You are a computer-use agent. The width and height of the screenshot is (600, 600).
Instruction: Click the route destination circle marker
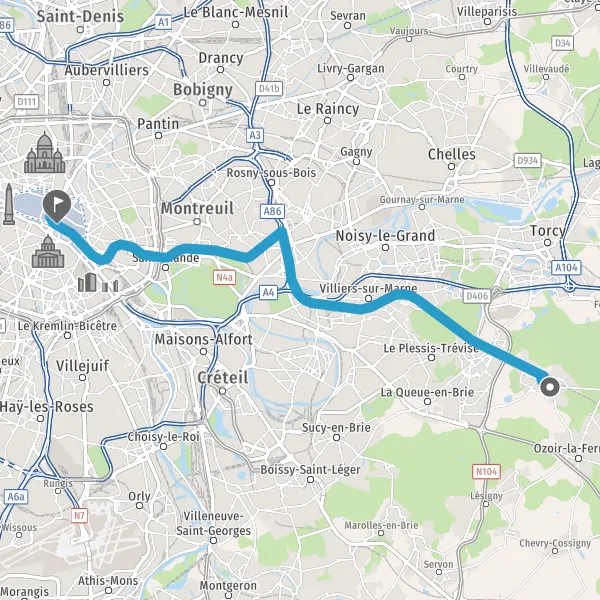pyautogui.click(x=550, y=387)
